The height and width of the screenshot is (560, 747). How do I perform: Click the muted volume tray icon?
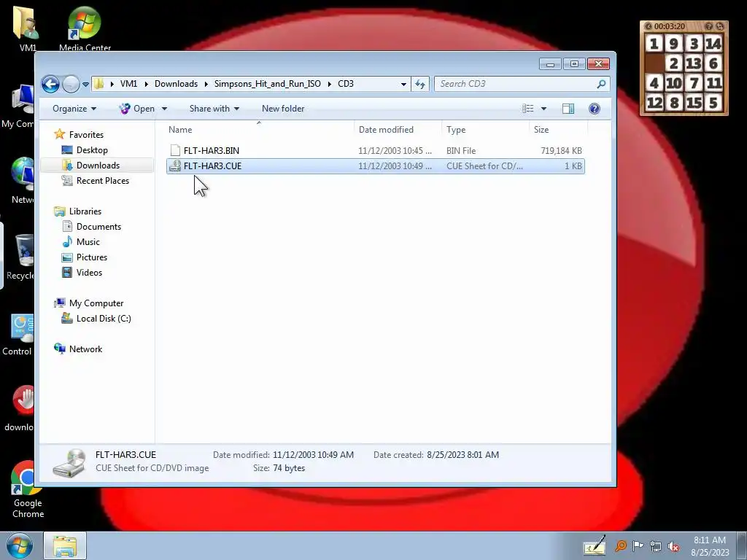point(673,546)
